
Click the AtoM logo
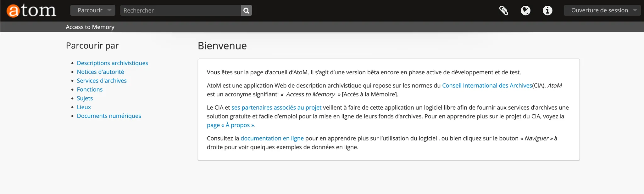[x=31, y=10]
